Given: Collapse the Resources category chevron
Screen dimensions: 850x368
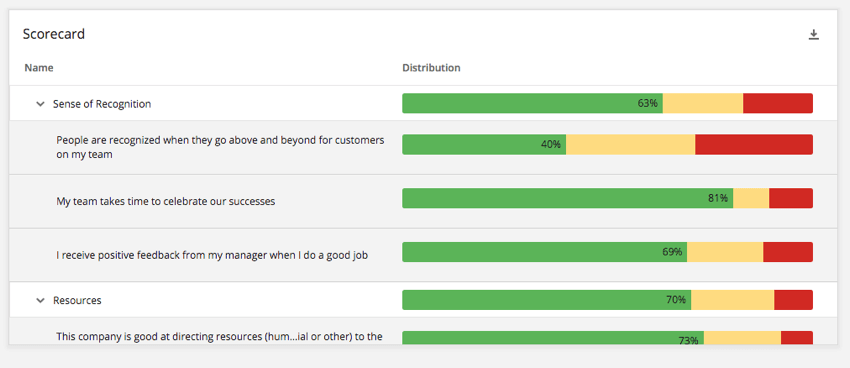Looking at the screenshot, I should (40, 300).
